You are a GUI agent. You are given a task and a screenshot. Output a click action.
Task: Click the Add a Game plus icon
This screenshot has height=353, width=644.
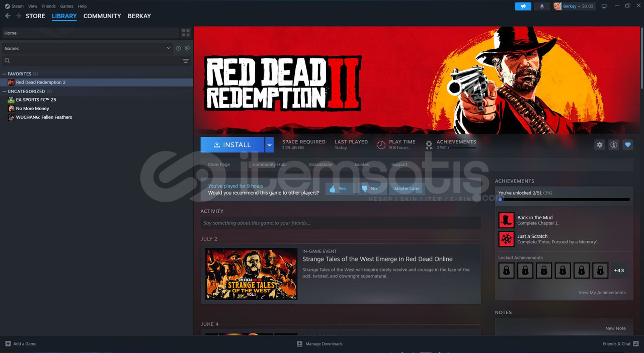pos(8,344)
